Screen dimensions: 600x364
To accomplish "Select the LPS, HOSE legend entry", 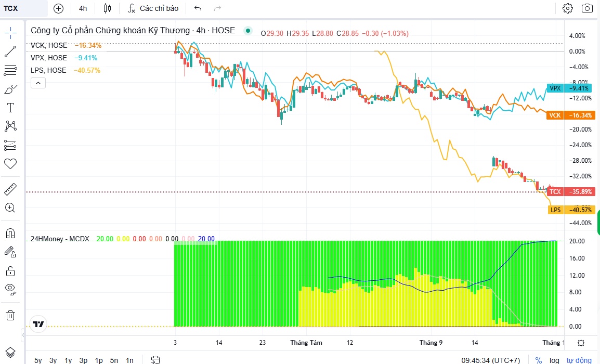I will point(48,70).
